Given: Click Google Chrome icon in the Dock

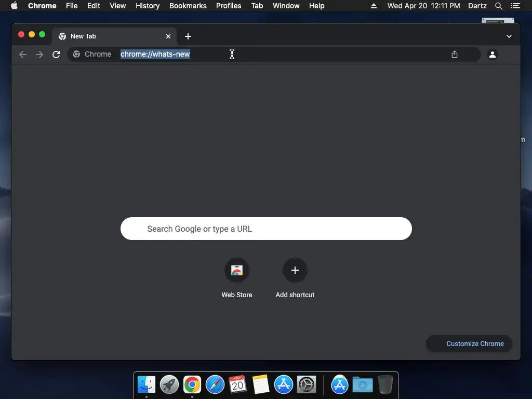Looking at the screenshot, I should [192, 385].
